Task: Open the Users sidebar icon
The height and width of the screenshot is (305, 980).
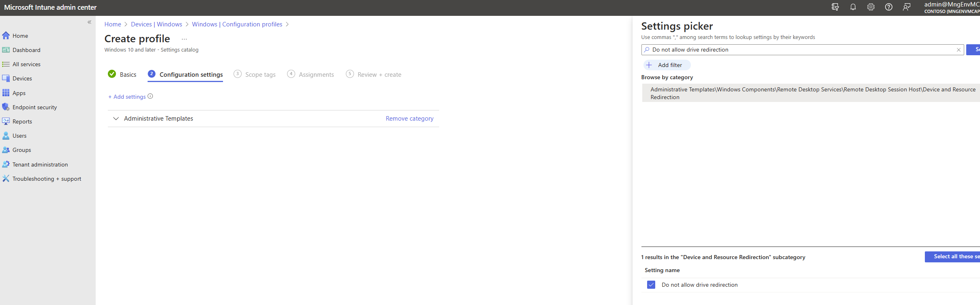Action: pos(6,136)
